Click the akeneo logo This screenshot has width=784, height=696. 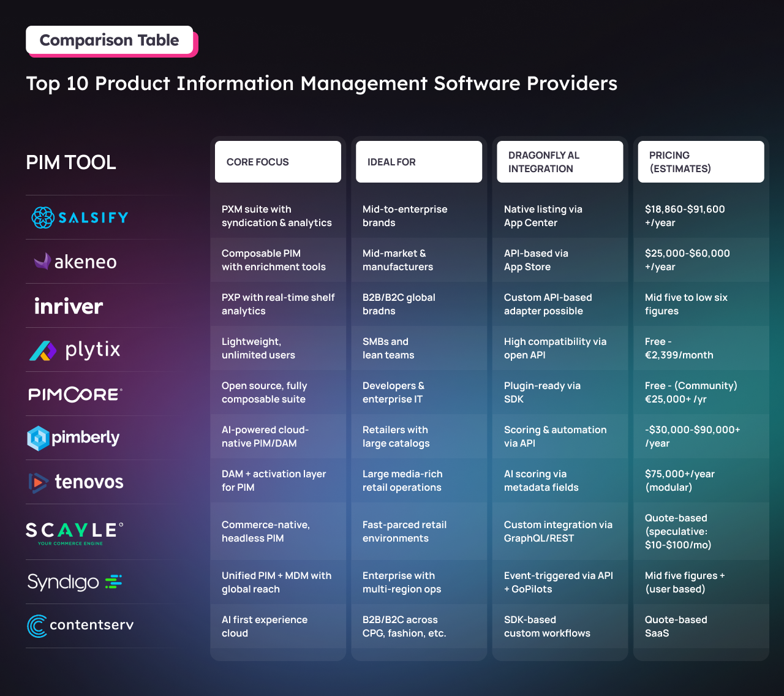(75, 262)
